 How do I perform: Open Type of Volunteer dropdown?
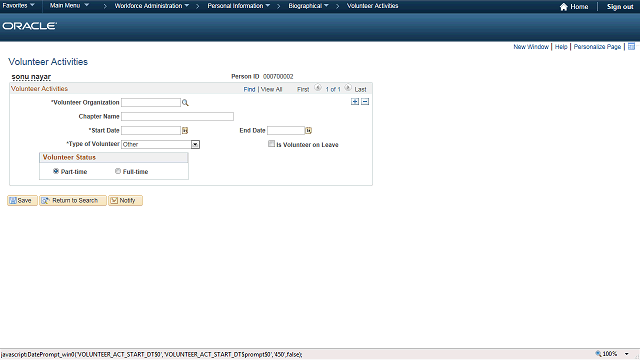(195, 144)
